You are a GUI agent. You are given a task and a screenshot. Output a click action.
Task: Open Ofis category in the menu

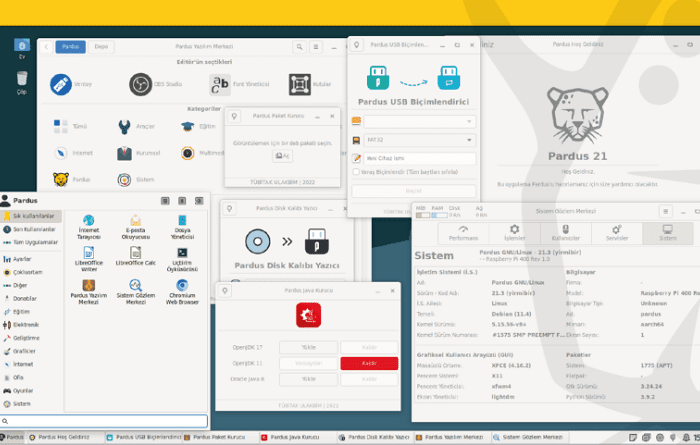pyautogui.click(x=31, y=378)
